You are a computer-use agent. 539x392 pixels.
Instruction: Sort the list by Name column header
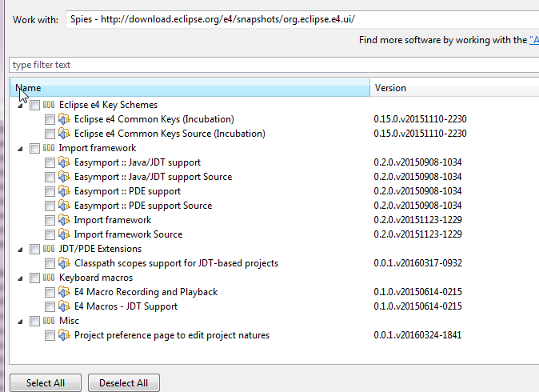[x=190, y=88]
